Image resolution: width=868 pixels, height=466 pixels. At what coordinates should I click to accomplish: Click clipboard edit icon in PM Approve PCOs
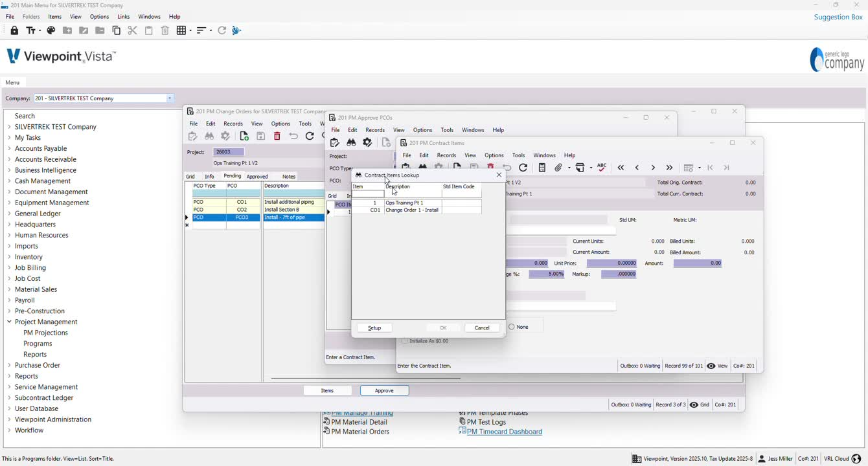click(335, 142)
